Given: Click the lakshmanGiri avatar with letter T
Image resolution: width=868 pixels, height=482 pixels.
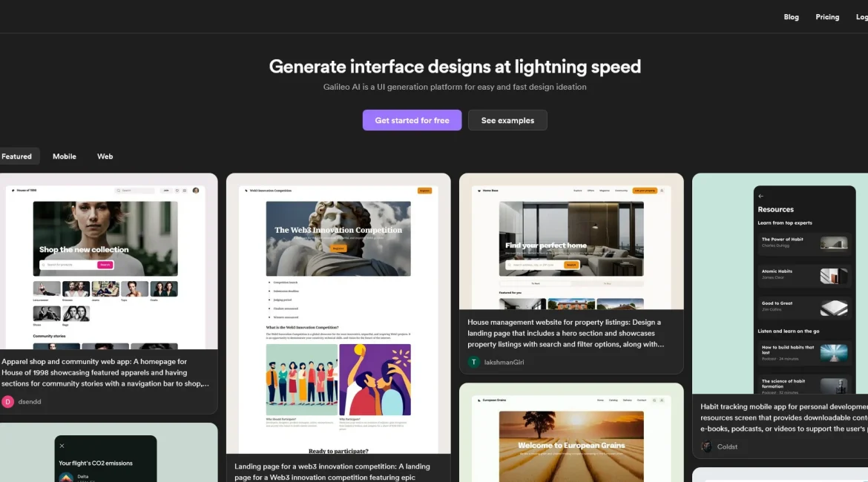Looking at the screenshot, I should [473, 362].
